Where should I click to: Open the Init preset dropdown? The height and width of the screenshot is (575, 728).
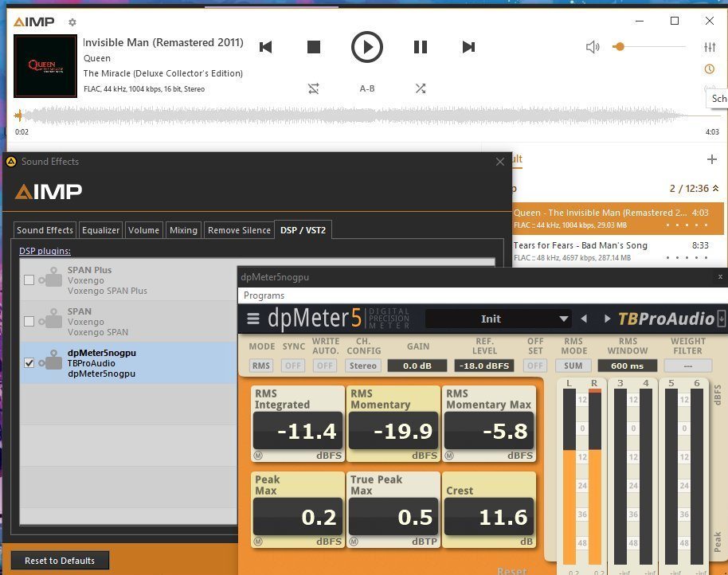[x=498, y=319]
